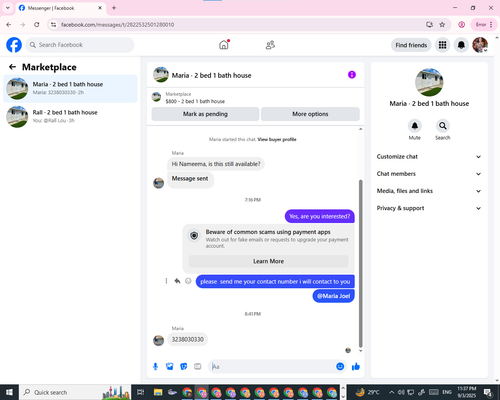Expand Chat members section
Image resolution: width=500 pixels, height=400 pixels.
(429, 174)
